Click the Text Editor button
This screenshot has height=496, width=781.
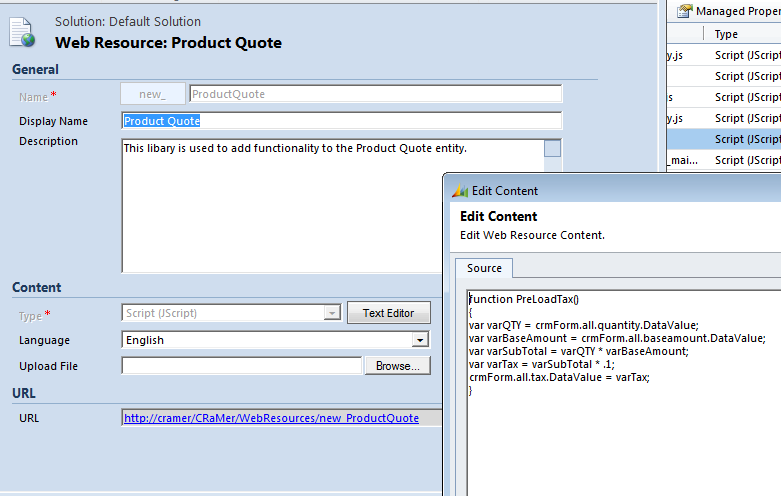pyautogui.click(x=388, y=313)
